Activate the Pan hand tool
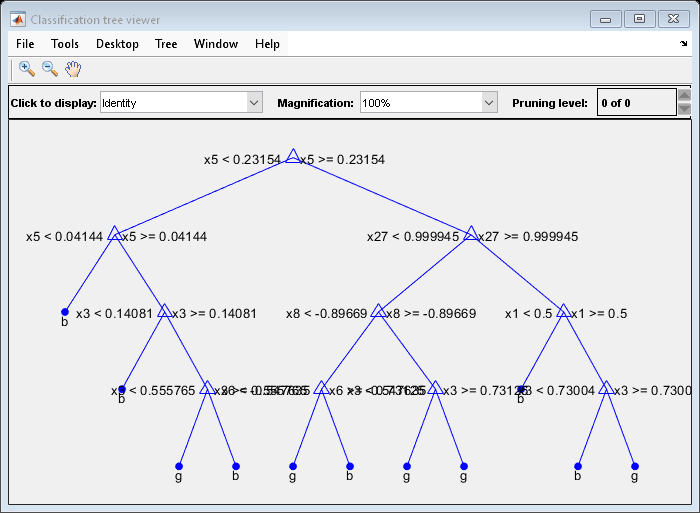 click(73, 69)
